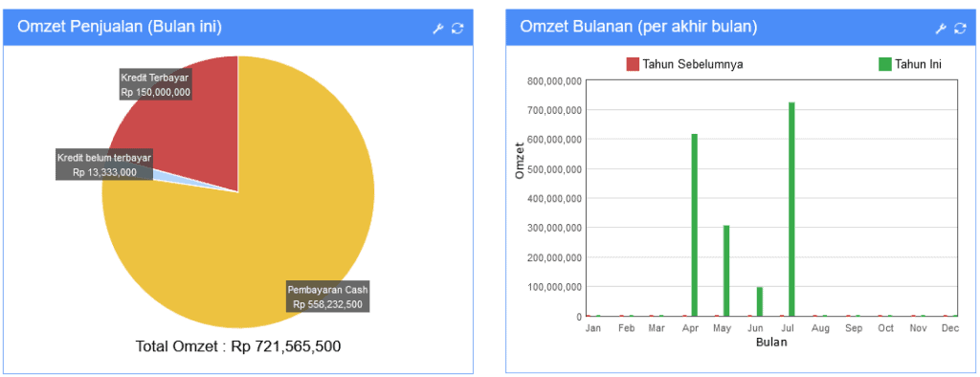This screenshot has height=377, width=980.
Task: Click the July green bar
Action: [791, 209]
